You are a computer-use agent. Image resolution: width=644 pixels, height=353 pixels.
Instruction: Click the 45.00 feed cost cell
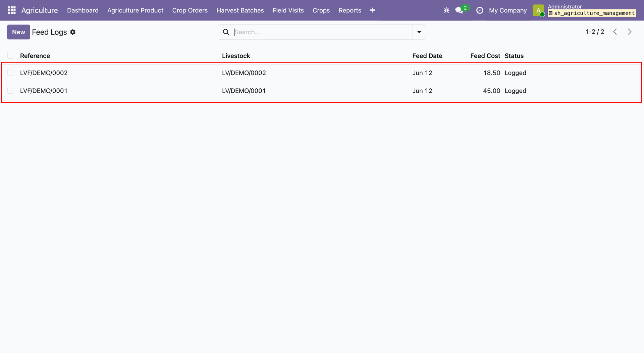[x=492, y=91]
